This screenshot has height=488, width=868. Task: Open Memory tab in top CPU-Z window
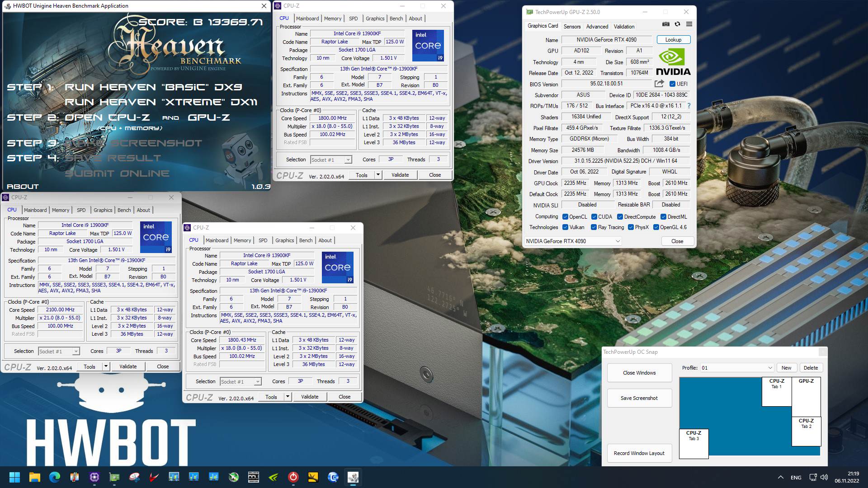pos(333,19)
